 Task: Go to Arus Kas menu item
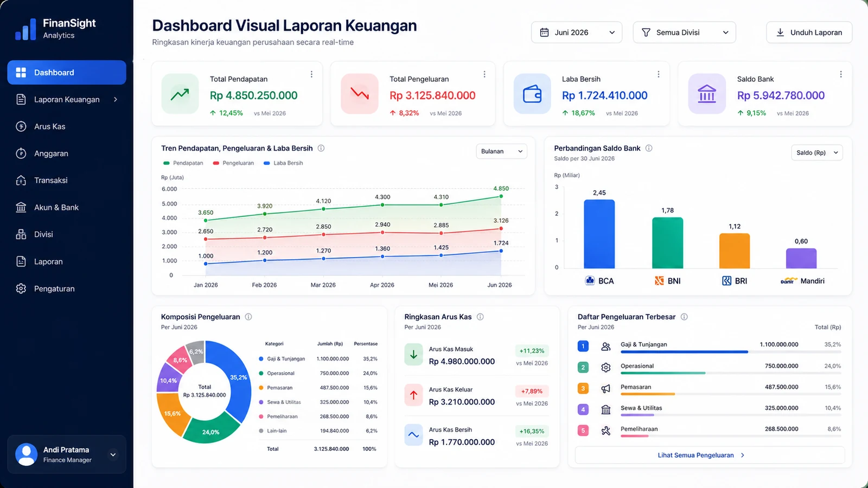tap(67, 126)
